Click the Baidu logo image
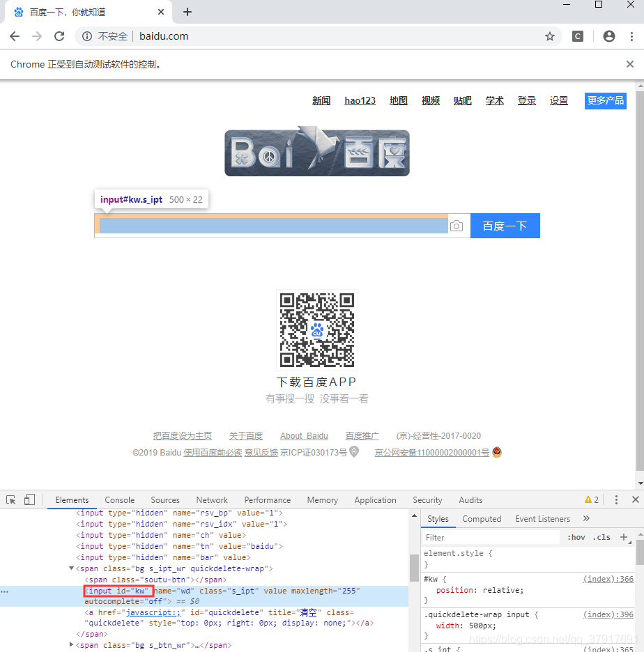Image resolution: width=644 pixels, height=652 pixels. 317,151
